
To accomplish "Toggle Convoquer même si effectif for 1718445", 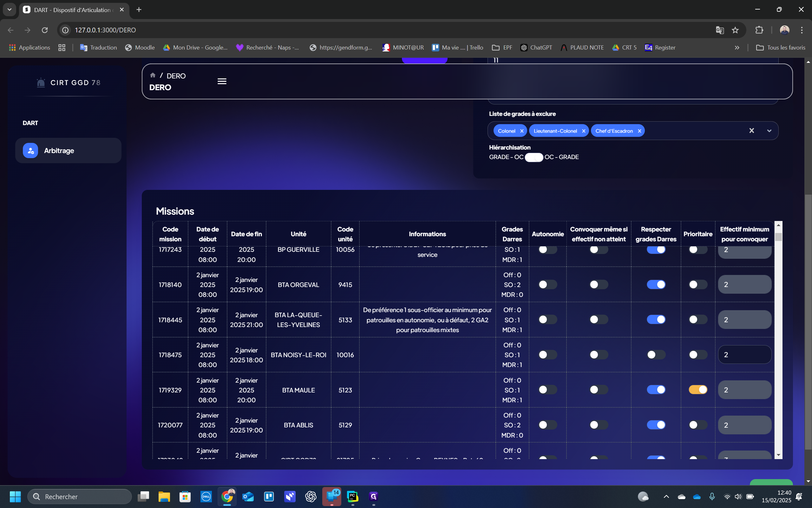I will click(x=599, y=319).
